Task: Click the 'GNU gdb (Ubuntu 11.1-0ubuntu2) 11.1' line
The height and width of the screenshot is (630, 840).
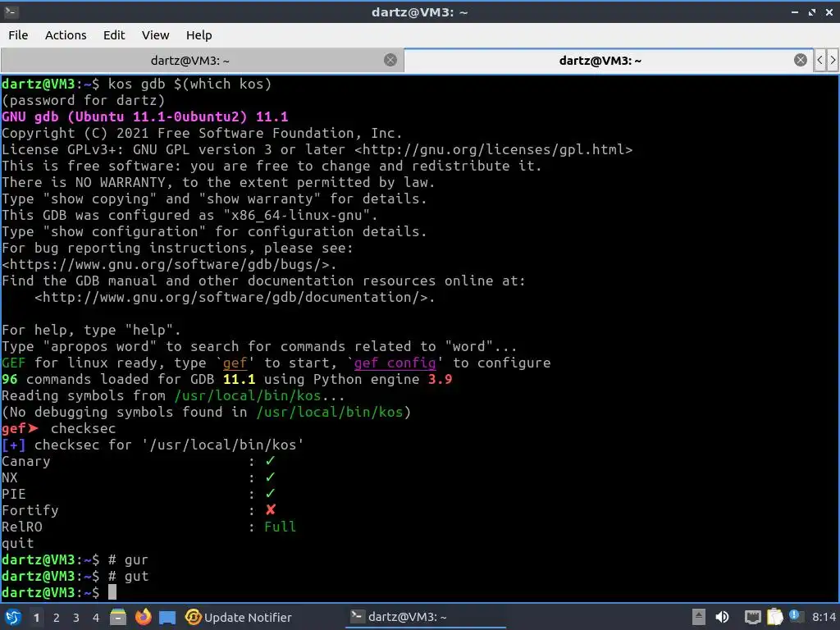Action: (145, 116)
